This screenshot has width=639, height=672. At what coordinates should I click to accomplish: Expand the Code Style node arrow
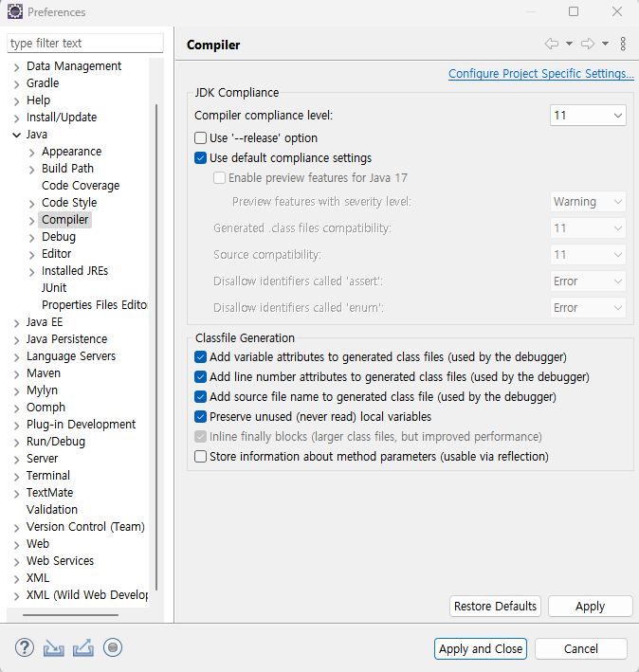point(31,204)
